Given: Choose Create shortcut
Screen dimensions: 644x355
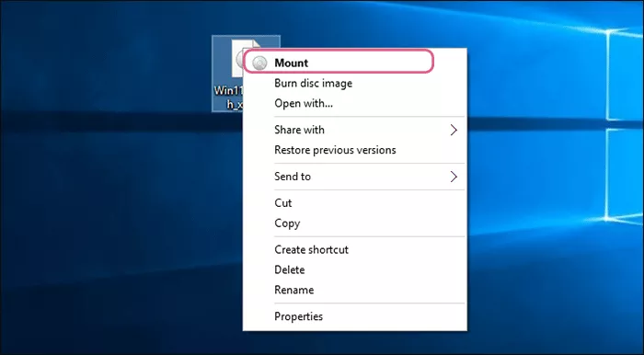Looking at the screenshot, I should (x=355, y=249).
